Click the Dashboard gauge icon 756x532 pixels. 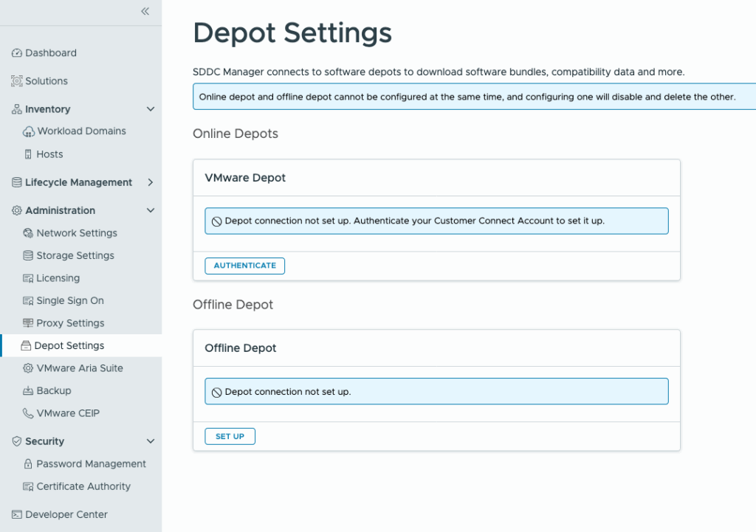pyautogui.click(x=17, y=53)
